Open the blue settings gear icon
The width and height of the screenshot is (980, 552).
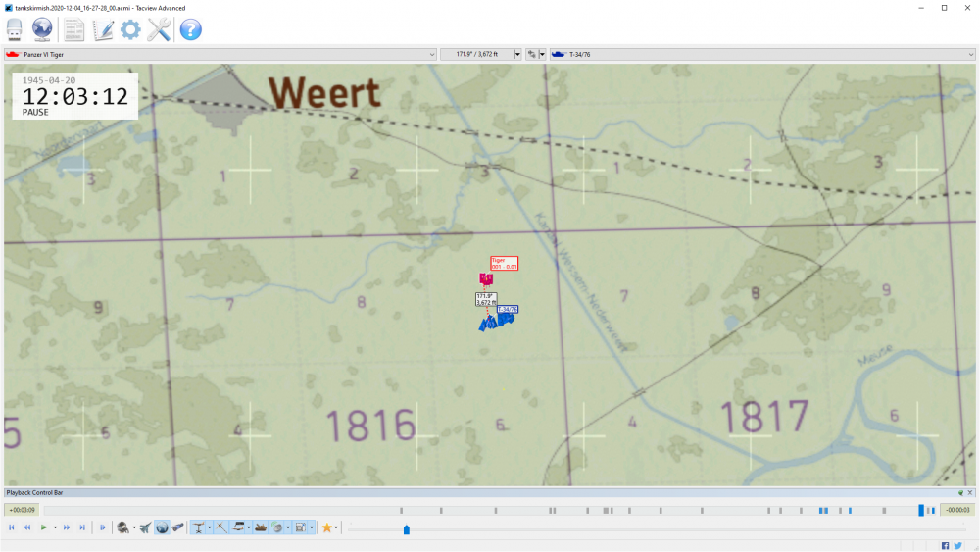click(x=130, y=29)
